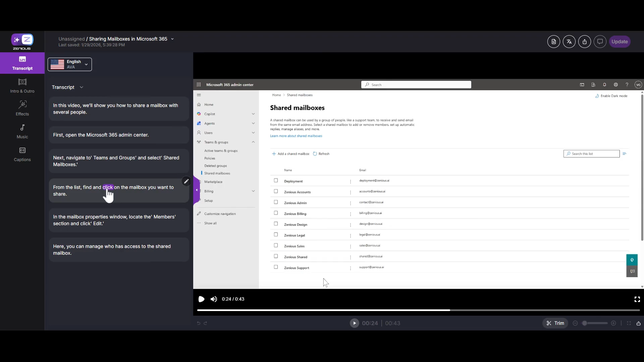
Task: Open the Effects panel
Action: (x=22, y=108)
